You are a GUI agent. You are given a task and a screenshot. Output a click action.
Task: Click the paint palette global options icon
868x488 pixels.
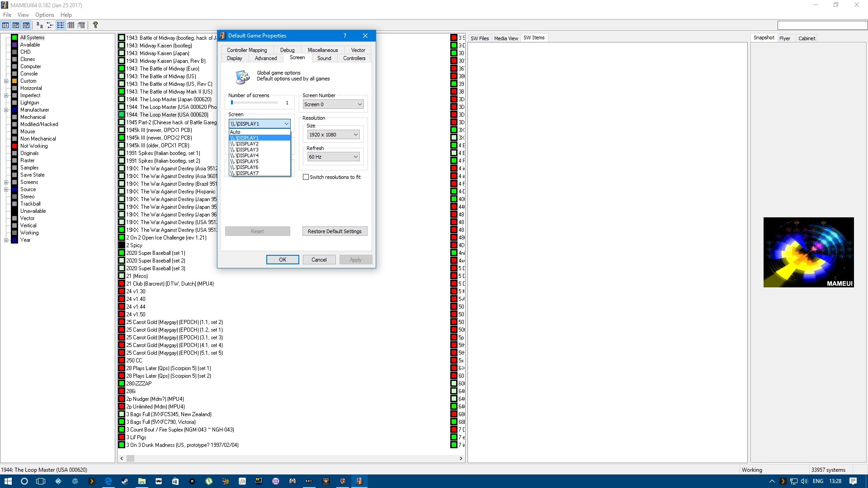243,77
